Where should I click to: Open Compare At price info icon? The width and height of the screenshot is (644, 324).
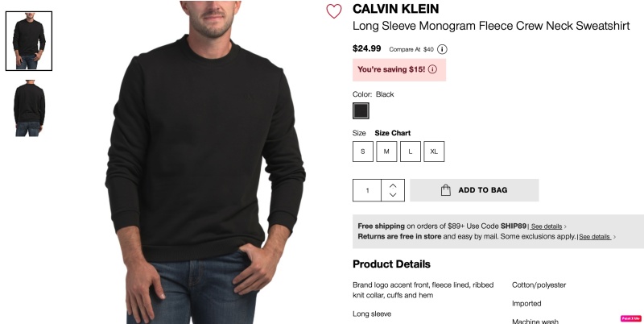pyautogui.click(x=442, y=49)
